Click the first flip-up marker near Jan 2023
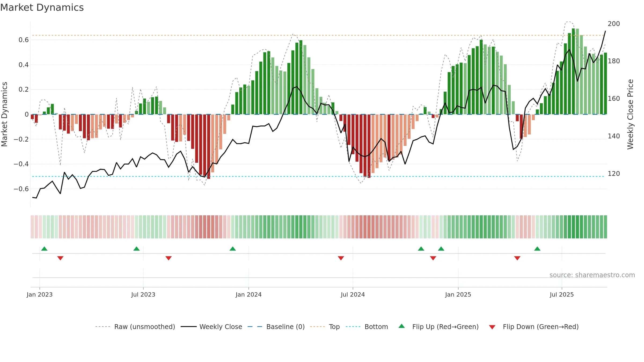Viewport: 644px width, 362px height. click(44, 249)
